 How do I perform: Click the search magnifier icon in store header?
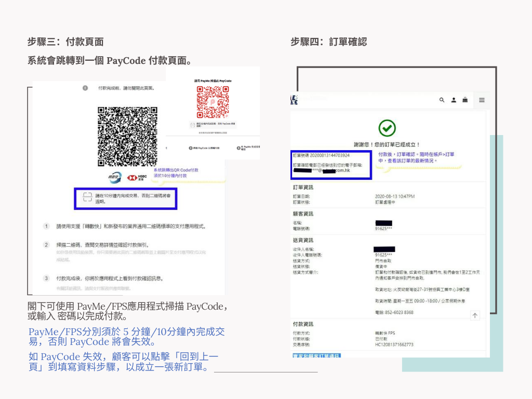click(442, 100)
